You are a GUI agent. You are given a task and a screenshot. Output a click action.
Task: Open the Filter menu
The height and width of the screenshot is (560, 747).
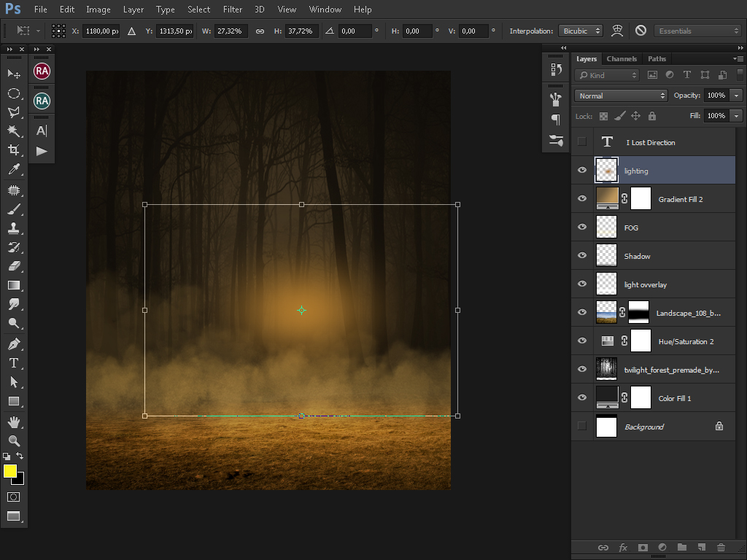[233, 9]
